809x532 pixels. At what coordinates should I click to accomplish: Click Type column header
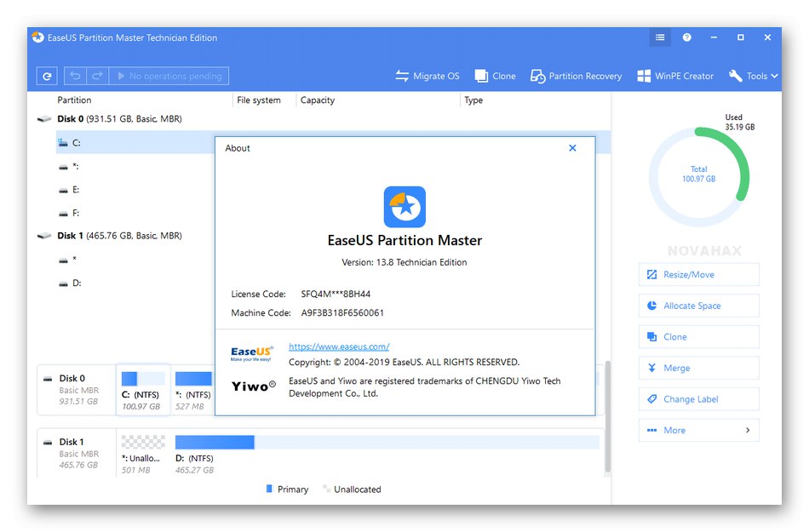473,100
